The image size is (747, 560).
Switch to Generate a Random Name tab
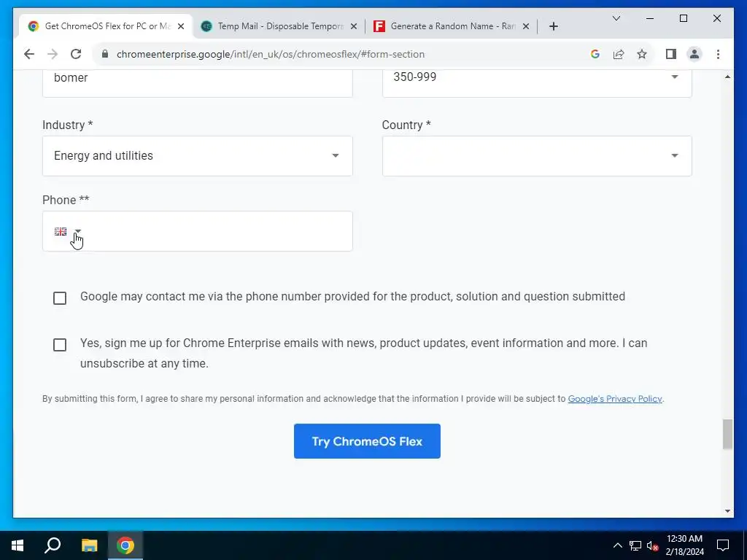[x=452, y=26]
